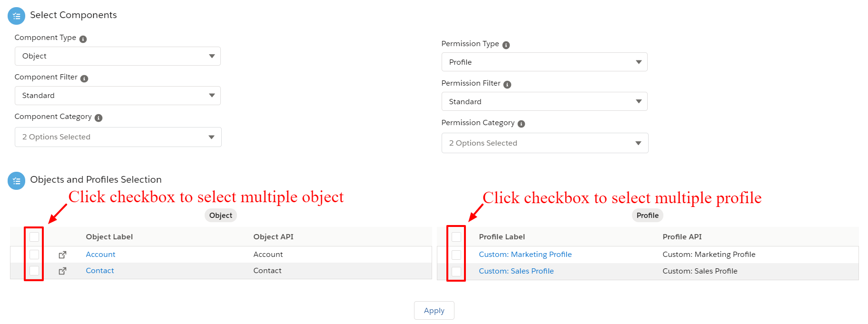868x324 pixels.
Task: Open the Contact object label link
Action: (100, 271)
